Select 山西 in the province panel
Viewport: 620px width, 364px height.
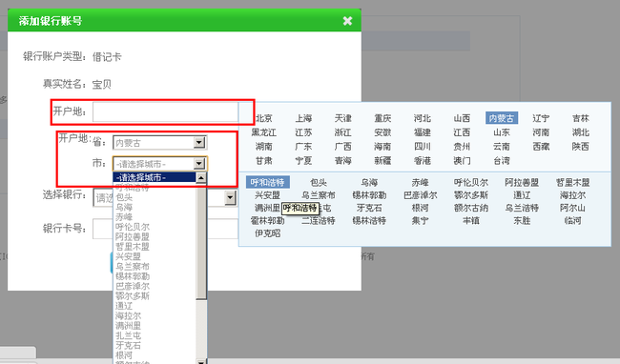coord(462,118)
